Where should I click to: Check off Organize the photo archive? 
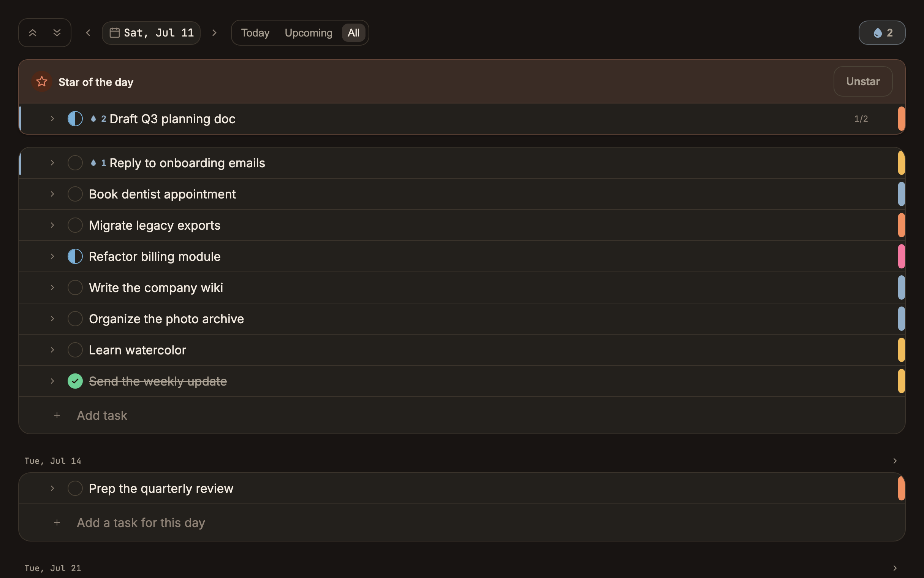tap(75, 319)
